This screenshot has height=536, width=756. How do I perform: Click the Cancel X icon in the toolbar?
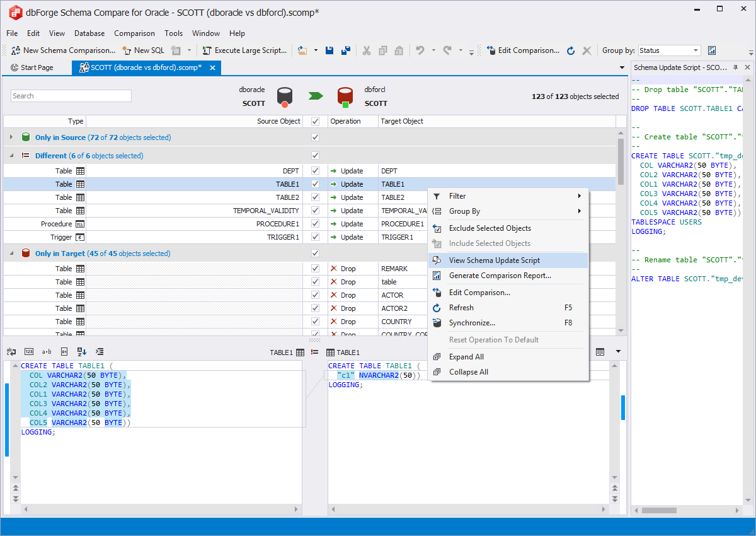(x=587, y=50)
